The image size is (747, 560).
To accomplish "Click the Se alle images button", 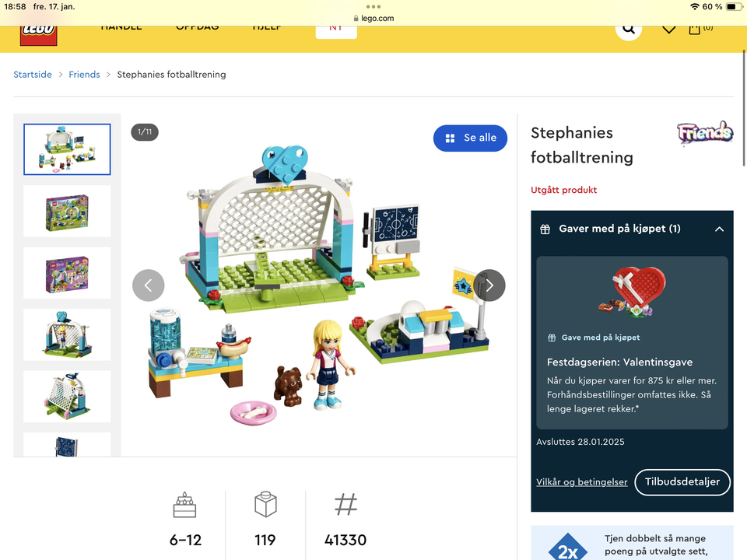I will coord(470,138).
